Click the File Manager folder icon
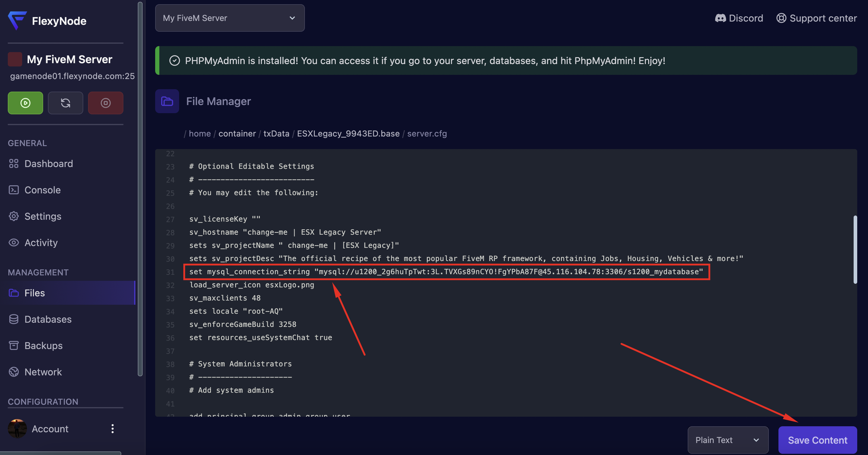The width and height of the screenshot is (868, 455). point(167,101)
